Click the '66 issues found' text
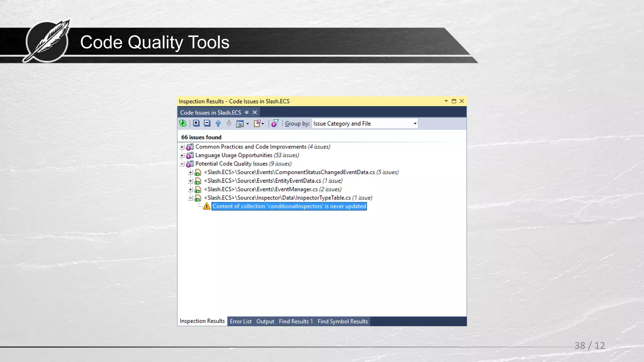 201,137
